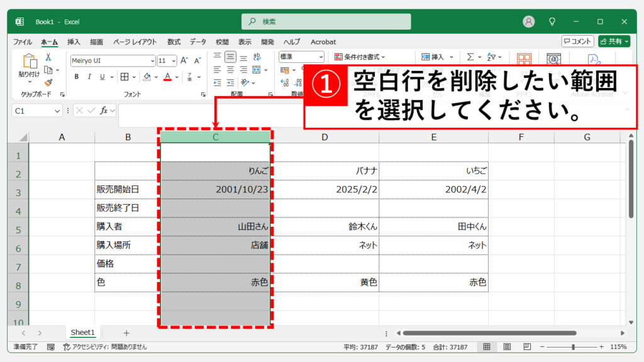Toggle bold formatting

(x=76, y=76)
